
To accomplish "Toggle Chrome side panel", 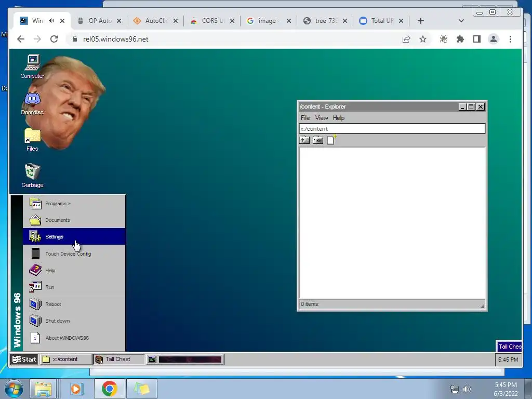I will pyautogui.click(x=477, y=39).
